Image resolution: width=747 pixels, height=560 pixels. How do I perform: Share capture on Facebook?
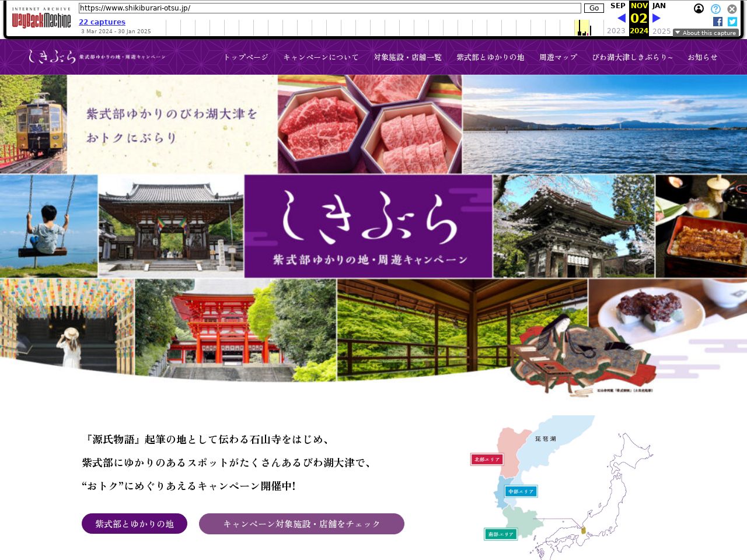pos(718,22)
